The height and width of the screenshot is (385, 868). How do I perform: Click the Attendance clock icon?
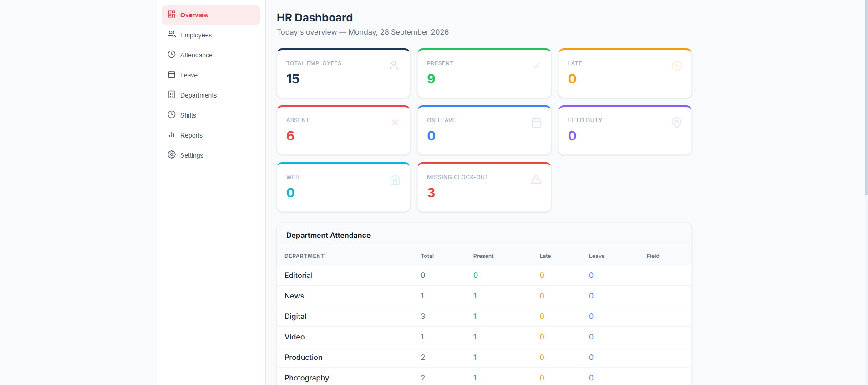[172, 55]
